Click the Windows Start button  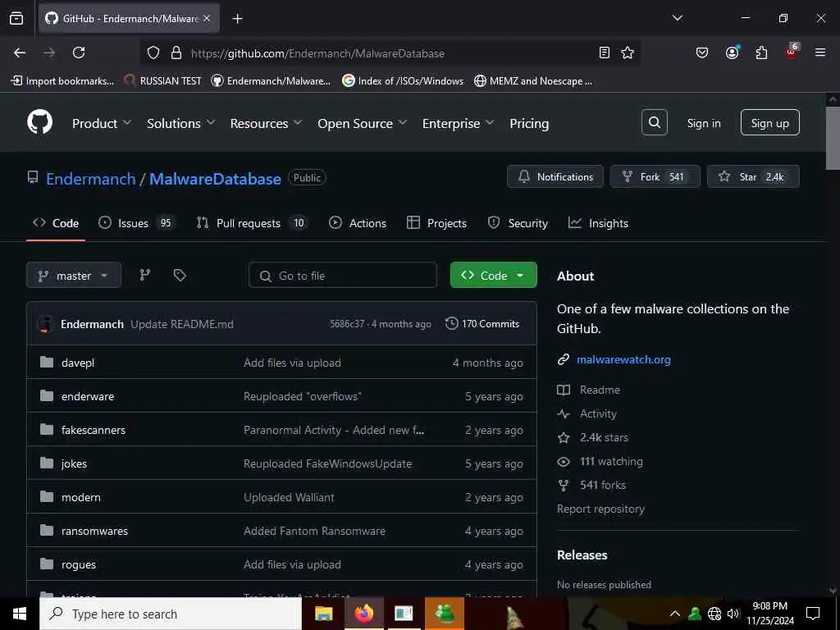click(20, 614)
